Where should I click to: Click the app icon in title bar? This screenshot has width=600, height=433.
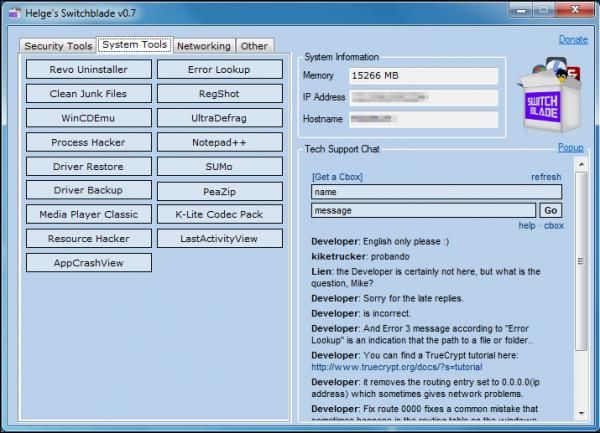click(x=10, y=10)
